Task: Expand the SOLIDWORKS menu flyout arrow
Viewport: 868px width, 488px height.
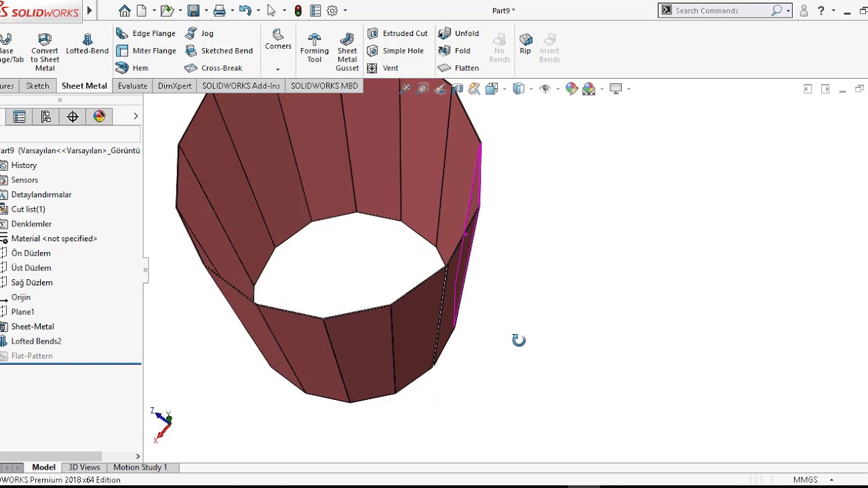Action: click(x=90, y=11)
